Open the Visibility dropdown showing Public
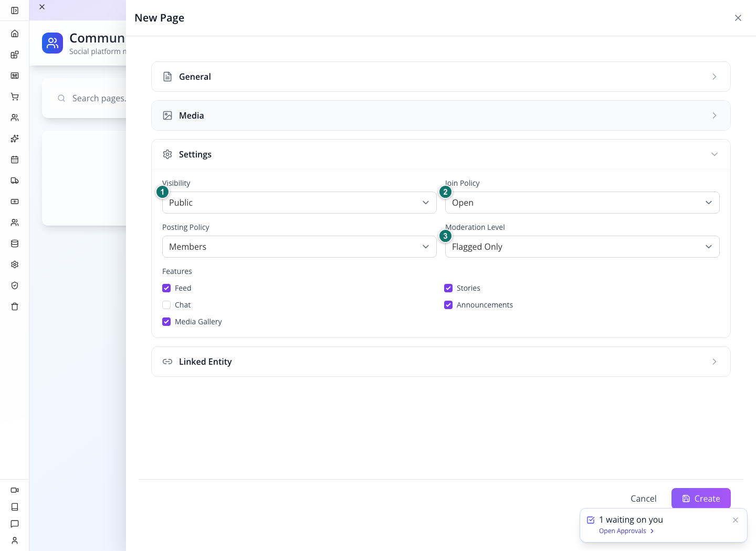 (299, 203)
